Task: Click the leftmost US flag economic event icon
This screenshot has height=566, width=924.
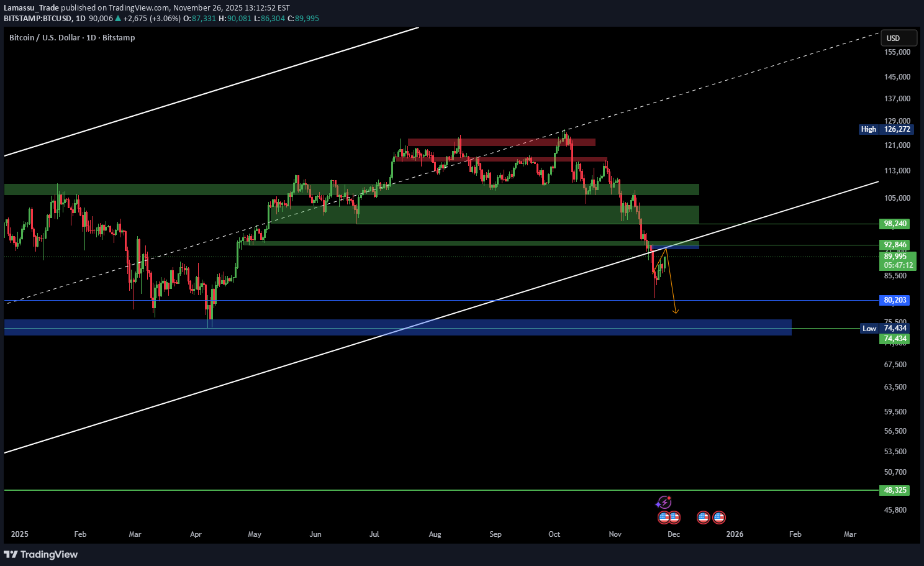Action: 664,517
